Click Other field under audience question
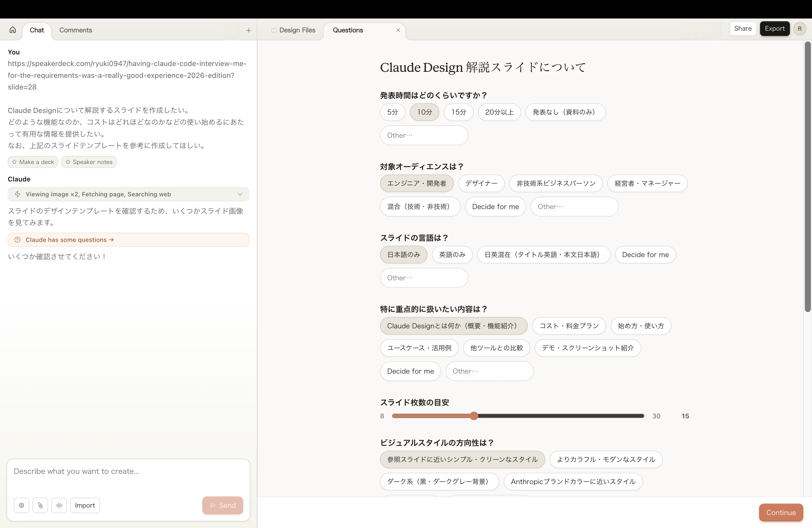812x528 pixels. [x=574, y=206]
